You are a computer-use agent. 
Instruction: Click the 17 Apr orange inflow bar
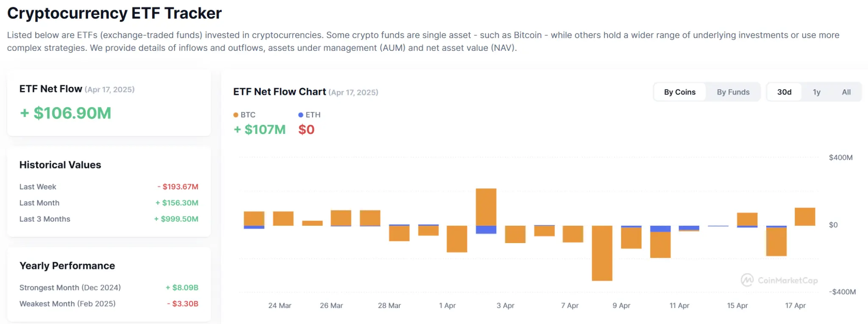coord(804,216)
